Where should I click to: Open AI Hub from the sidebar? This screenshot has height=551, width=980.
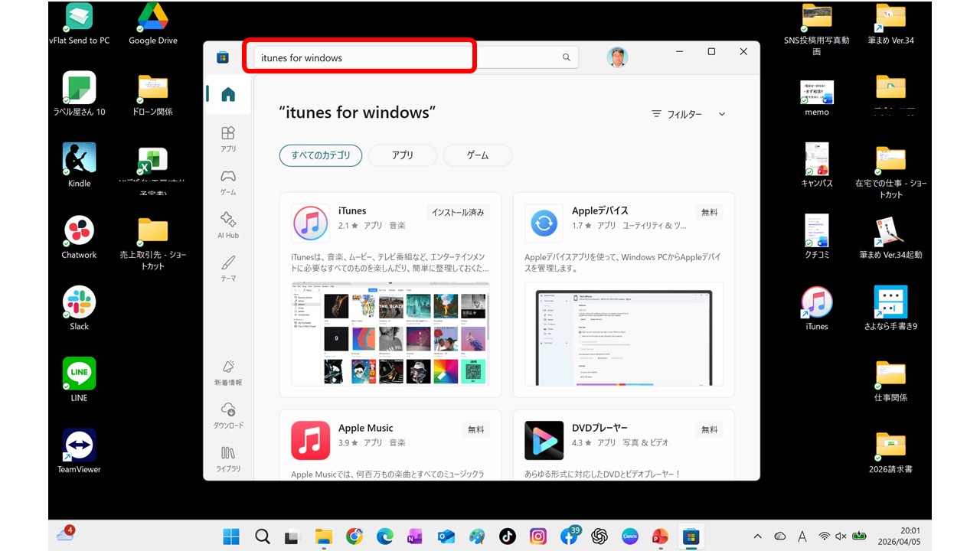(227, 226)
